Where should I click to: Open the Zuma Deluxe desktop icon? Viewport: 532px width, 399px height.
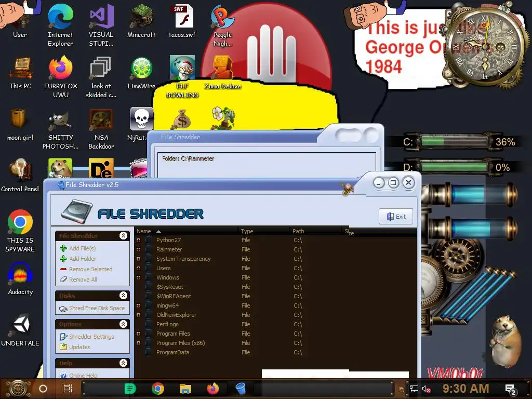(x=222, y=73)
